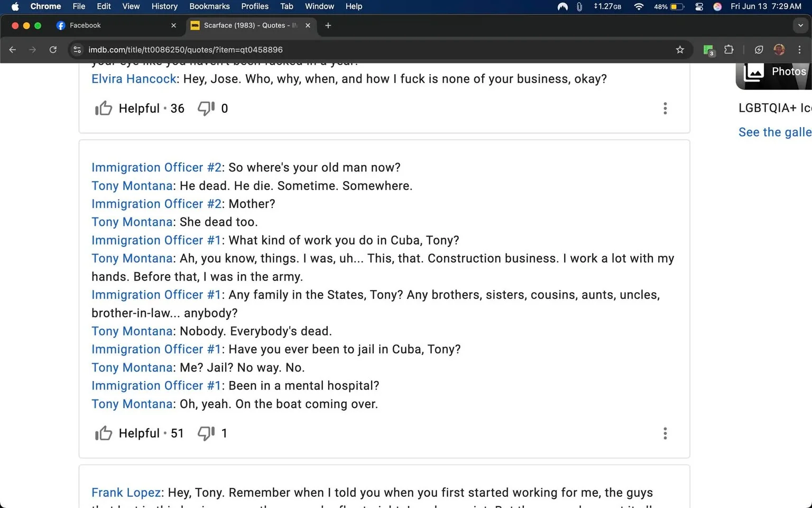Click thumbs-down icon on Elvira Hancock quote

(206, 108)
